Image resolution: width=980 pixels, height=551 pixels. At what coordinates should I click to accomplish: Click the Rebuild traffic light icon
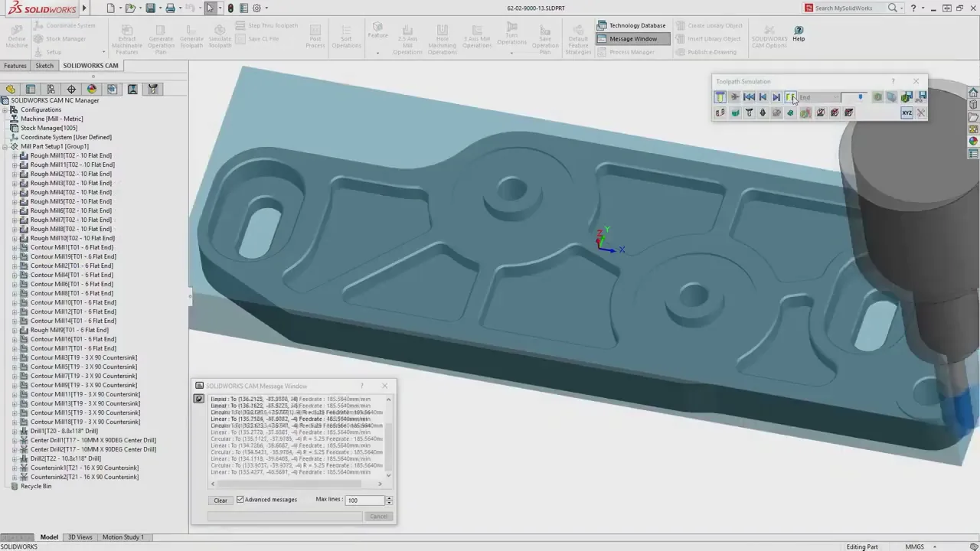click(230, 8)
